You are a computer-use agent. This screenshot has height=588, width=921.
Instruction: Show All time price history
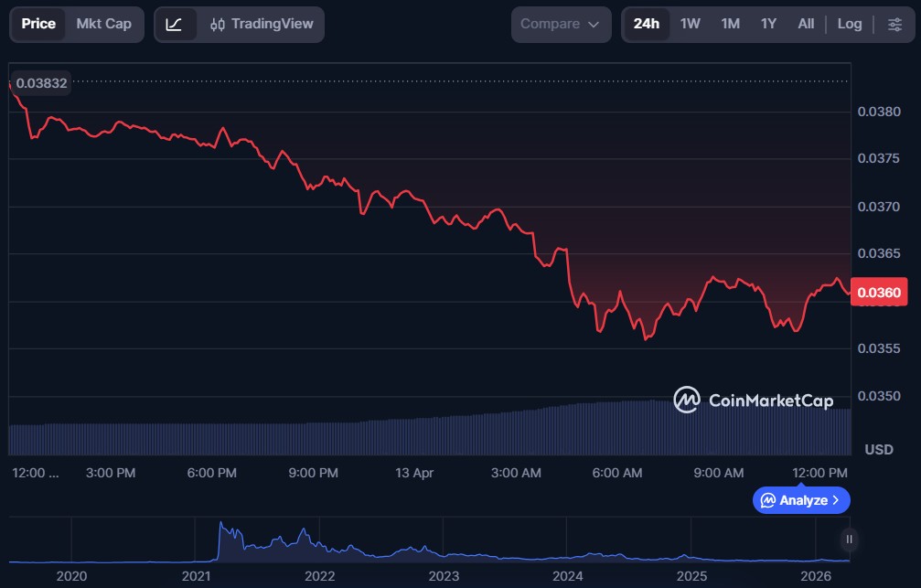pos(806,24)
